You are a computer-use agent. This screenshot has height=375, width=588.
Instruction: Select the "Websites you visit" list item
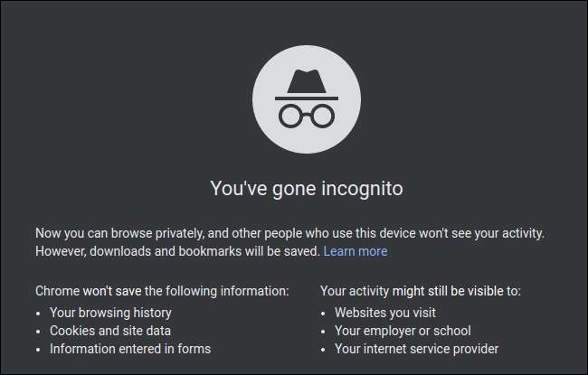click(x=384, y=312)
